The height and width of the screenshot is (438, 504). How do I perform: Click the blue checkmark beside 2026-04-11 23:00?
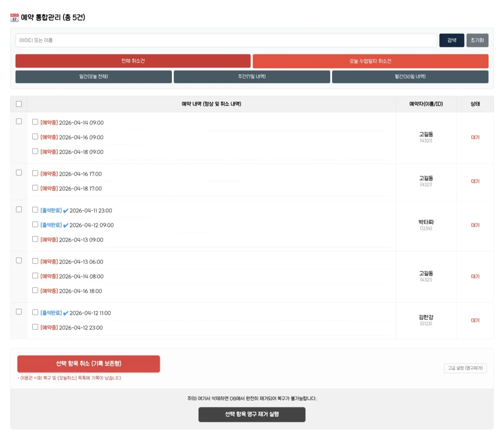[x=66, y=210]
